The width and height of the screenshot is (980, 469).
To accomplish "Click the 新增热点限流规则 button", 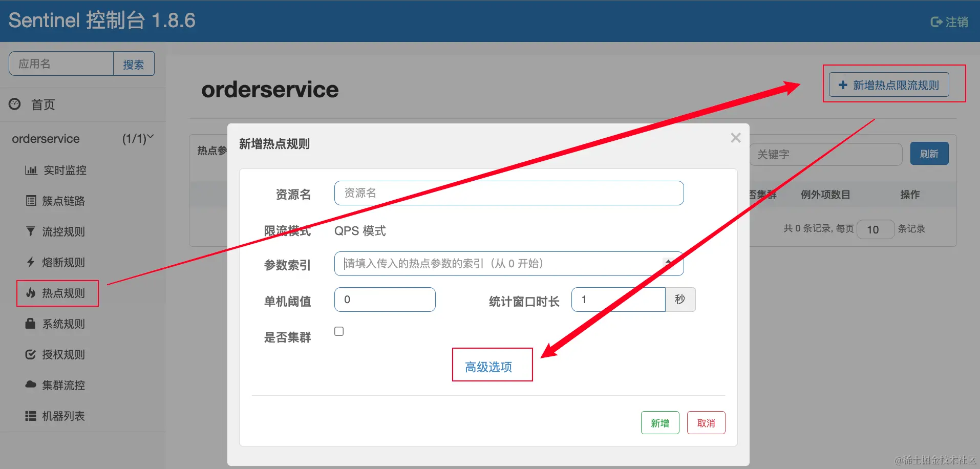I will [889, 84].
